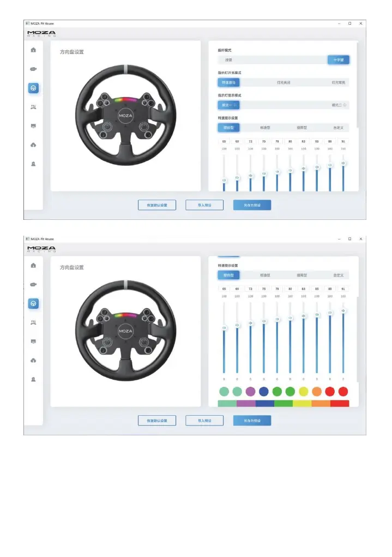
Task: Open wheelbase settings icon in top window
Action: [x=33, y=69]
